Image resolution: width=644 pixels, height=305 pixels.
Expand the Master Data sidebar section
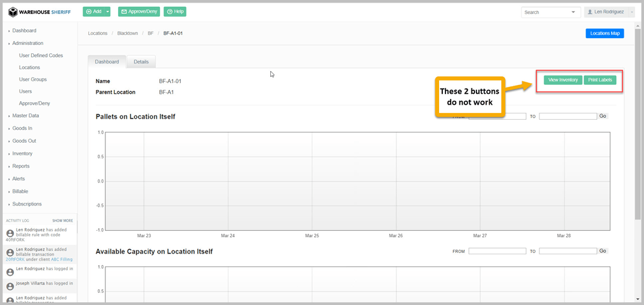click(x=25, y=115)
